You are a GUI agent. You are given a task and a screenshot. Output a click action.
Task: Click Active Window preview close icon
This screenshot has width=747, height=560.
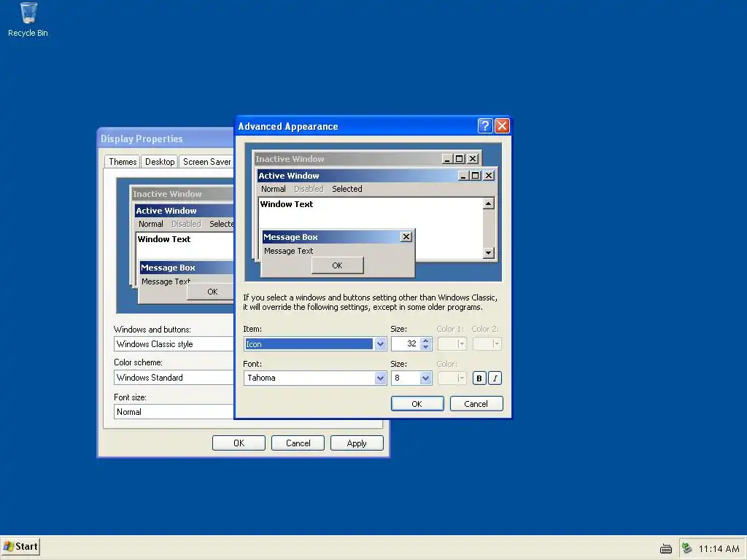488,176
